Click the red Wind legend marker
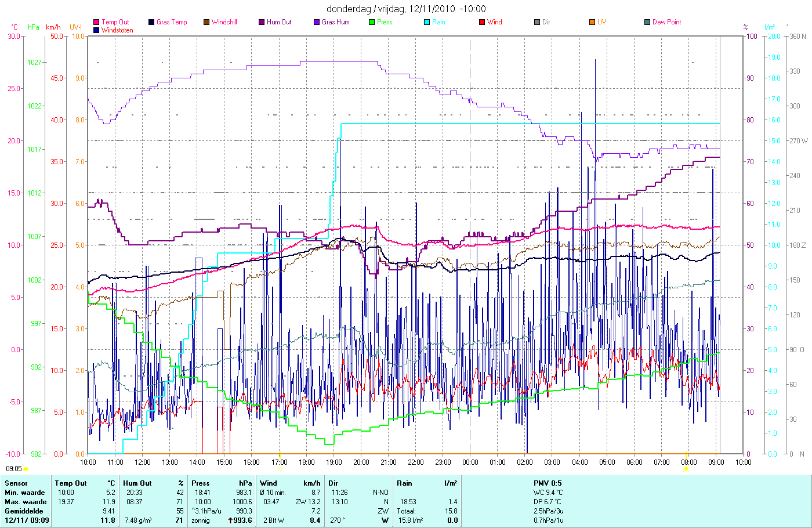The width and height of the screenshot is (812, 528). pos(482,22)
